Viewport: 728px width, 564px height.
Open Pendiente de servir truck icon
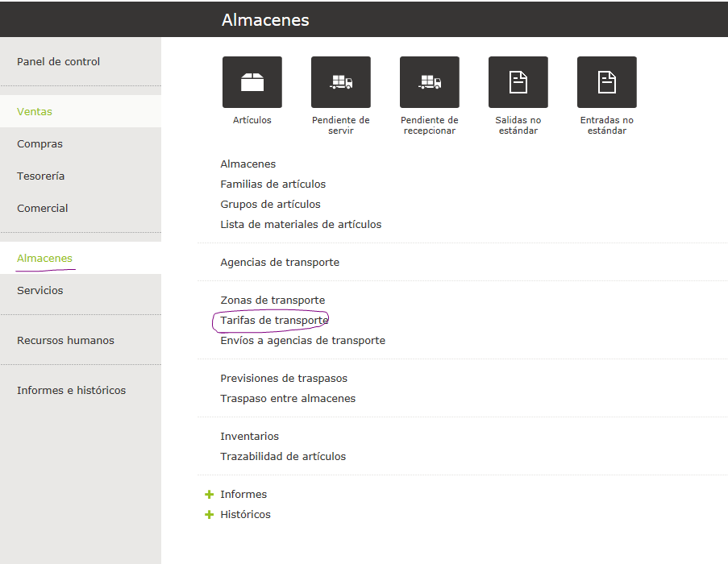point(341,82)
